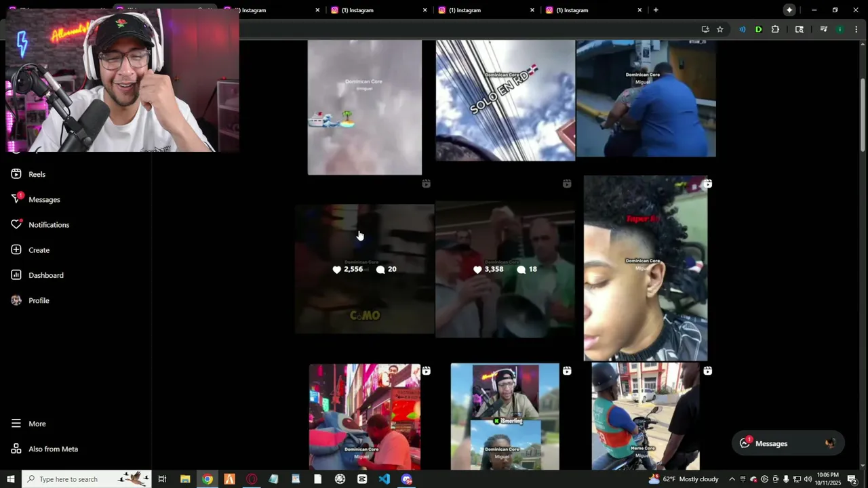Open the SOLO EN RD reel
The width and height of the screenshot is (868, 488).
(x=505, y=100)
